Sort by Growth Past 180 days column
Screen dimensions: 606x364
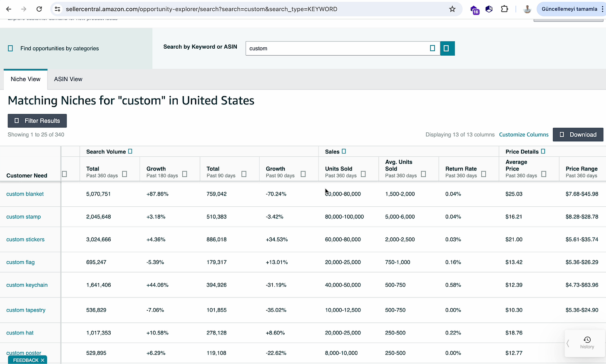coord(185,174)
